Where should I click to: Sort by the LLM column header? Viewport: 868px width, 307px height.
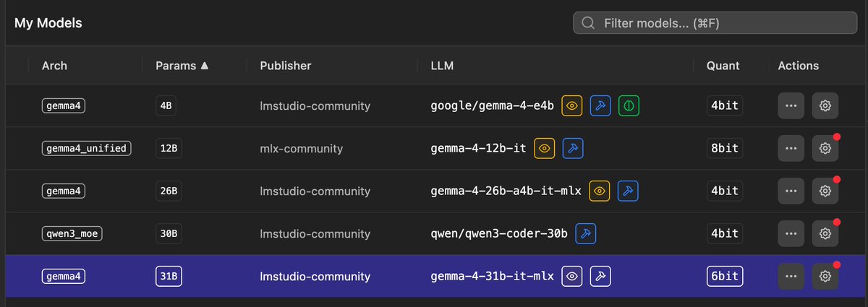(x=441, y=66)
